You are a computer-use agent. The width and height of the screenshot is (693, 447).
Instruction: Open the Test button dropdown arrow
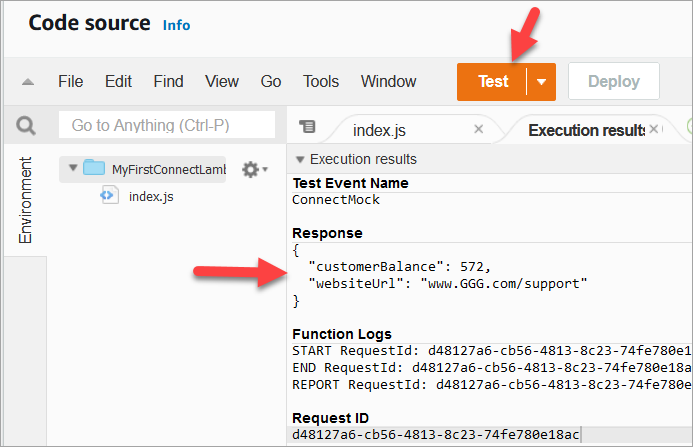(542, 82)
